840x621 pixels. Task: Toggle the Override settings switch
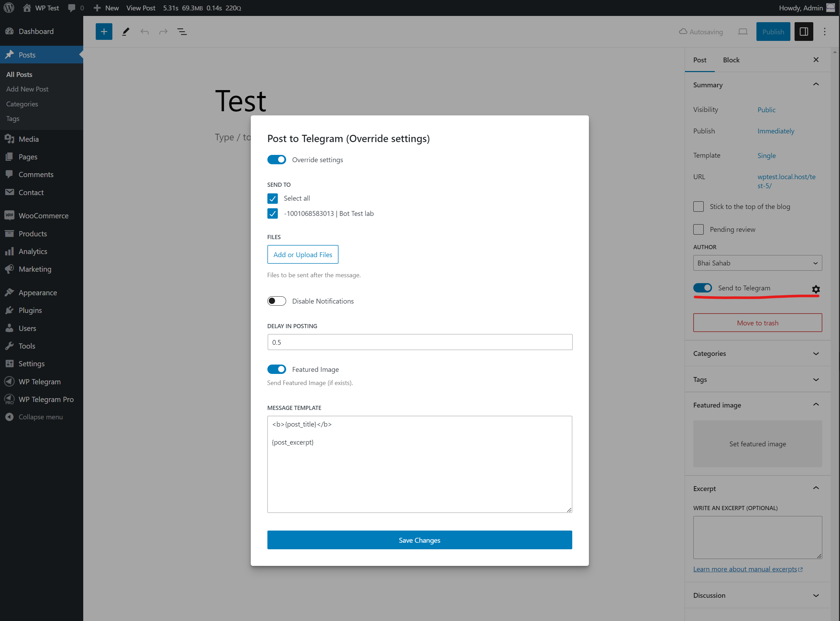[276, 160]
